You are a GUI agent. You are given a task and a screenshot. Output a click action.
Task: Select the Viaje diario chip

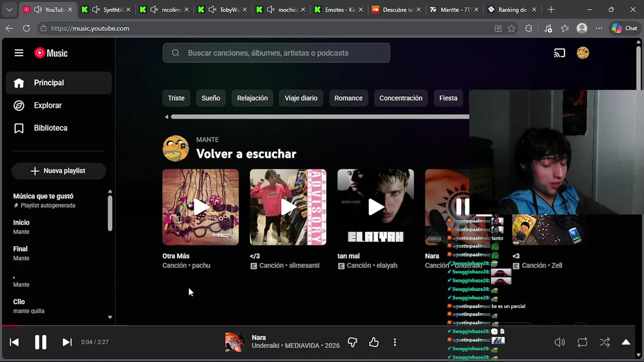301,98
